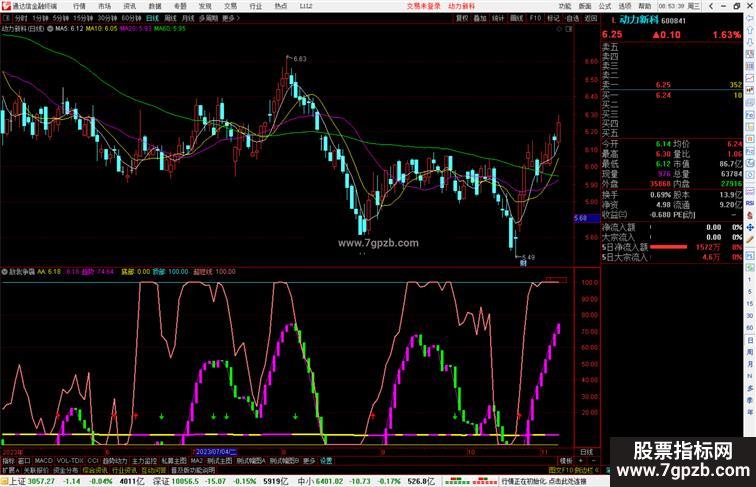The width and height of the screenshot is (756, 487).
Task: Open the 数据 menu
Action: 155,6
